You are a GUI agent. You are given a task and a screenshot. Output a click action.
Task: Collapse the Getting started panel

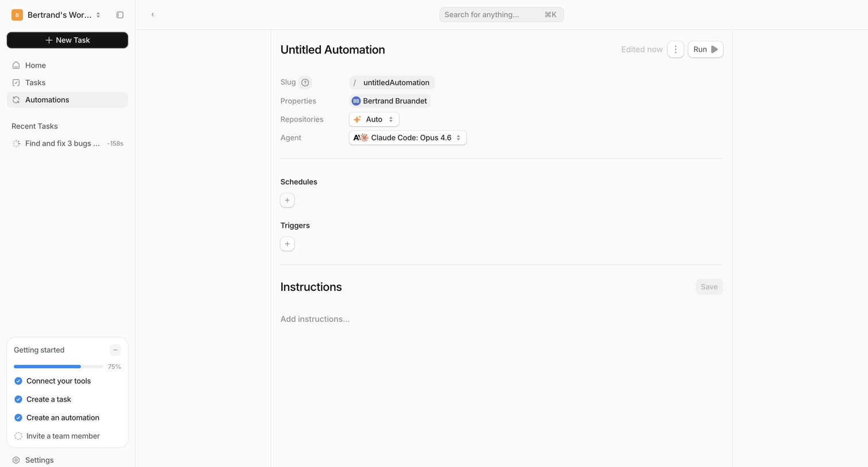pyautogui.click(x=115, y=350)
